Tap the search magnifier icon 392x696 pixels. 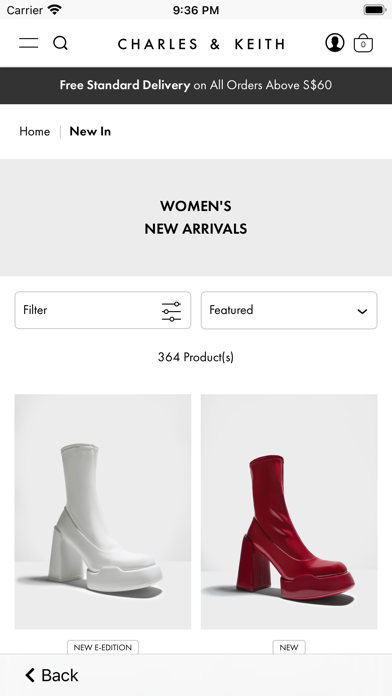point(60,43)
